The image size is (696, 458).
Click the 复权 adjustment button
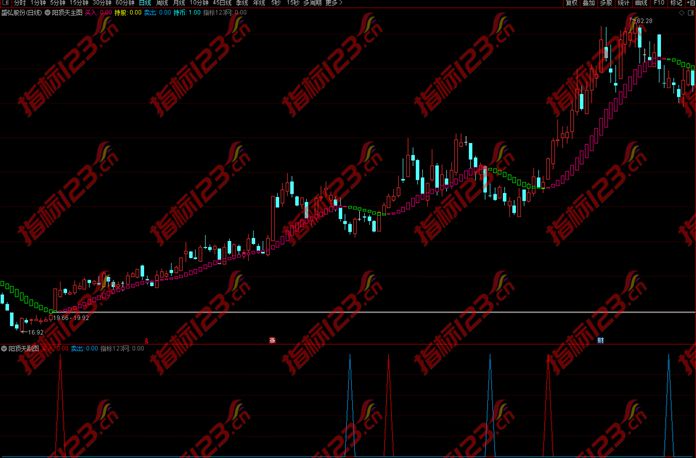[x=572, y=4]
